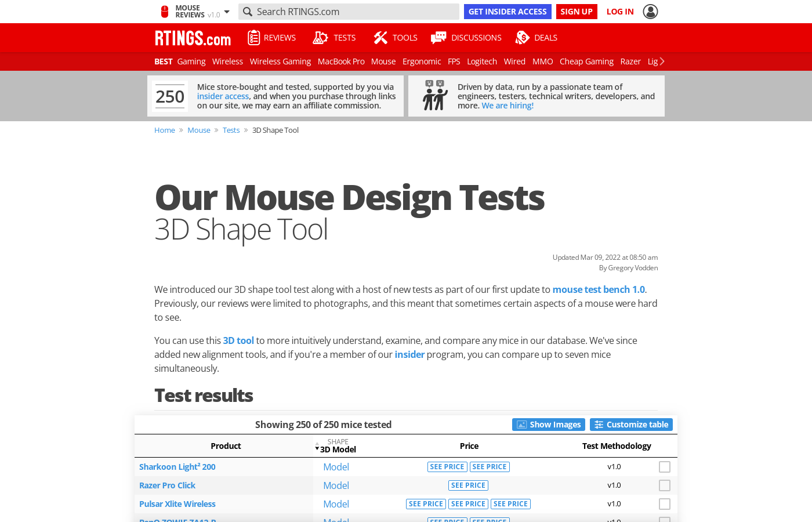Open the mouse test bench 1.0 link
Viewport: 812px width, 522px height.
[x=599, y=289]
